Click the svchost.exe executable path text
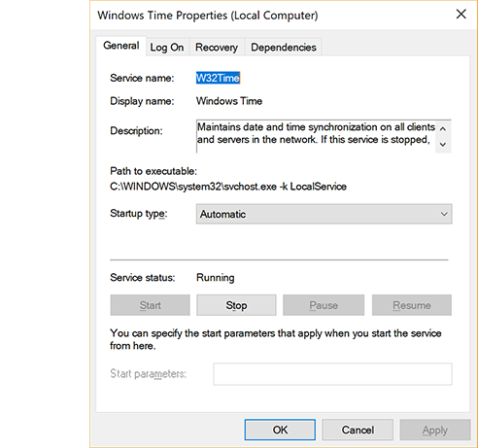The width and height of the screenshot is (478, 448). 228,187
